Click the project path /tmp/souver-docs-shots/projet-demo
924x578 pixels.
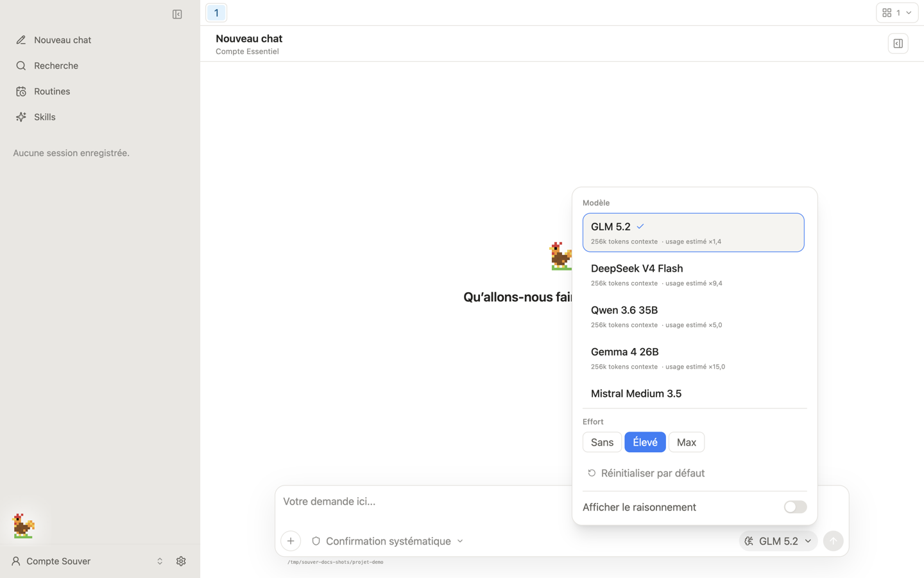[335, 562]
